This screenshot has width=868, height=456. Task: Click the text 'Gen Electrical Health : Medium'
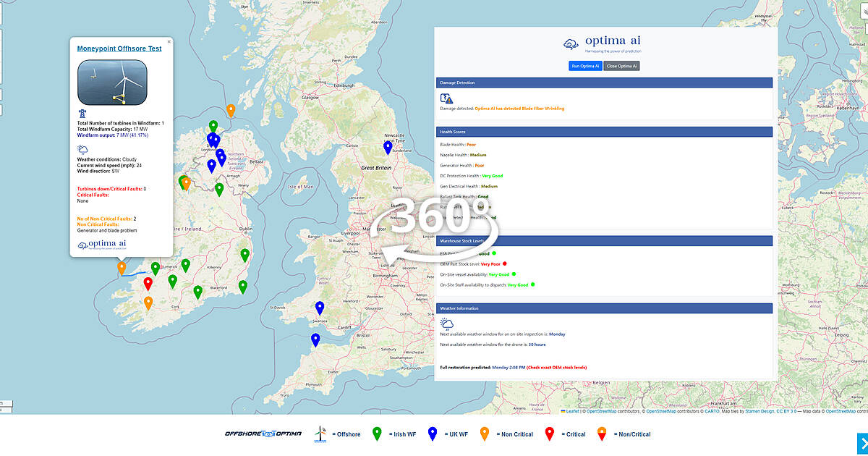pyautogui.click(x=469, y=186)
